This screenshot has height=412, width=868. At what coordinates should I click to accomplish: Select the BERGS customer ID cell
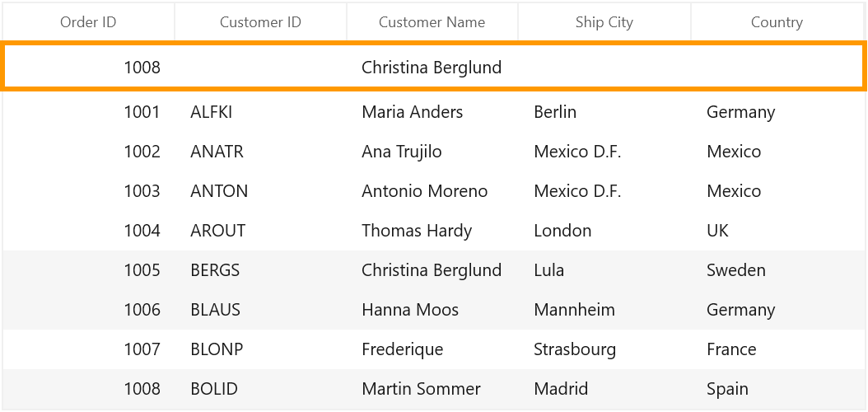261,270
